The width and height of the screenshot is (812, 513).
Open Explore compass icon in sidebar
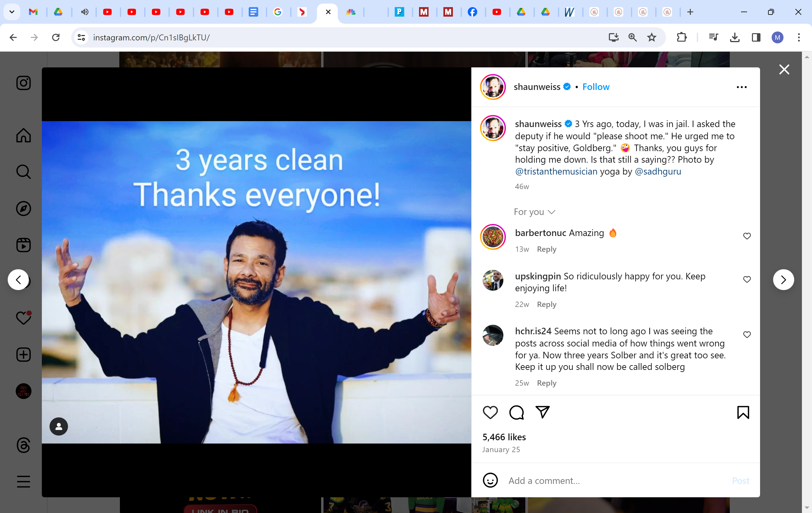click(24, 208)
